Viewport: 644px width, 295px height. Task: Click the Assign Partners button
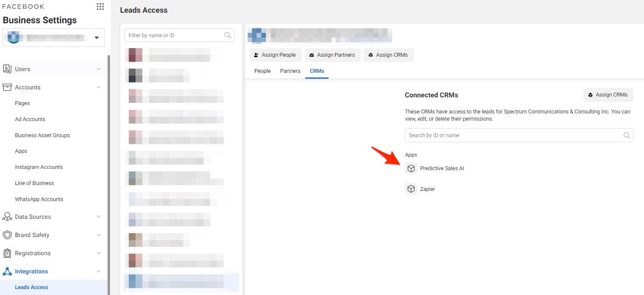point(332,55)
